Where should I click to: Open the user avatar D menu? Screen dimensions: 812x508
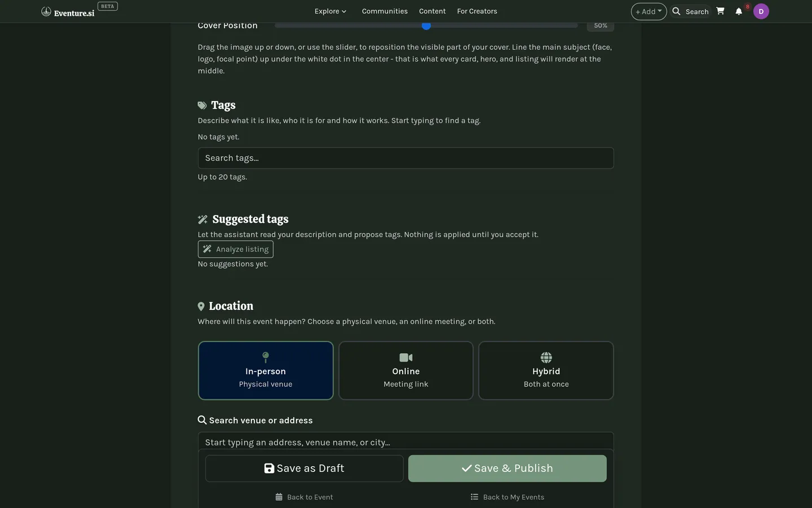(x=761, y=11)
